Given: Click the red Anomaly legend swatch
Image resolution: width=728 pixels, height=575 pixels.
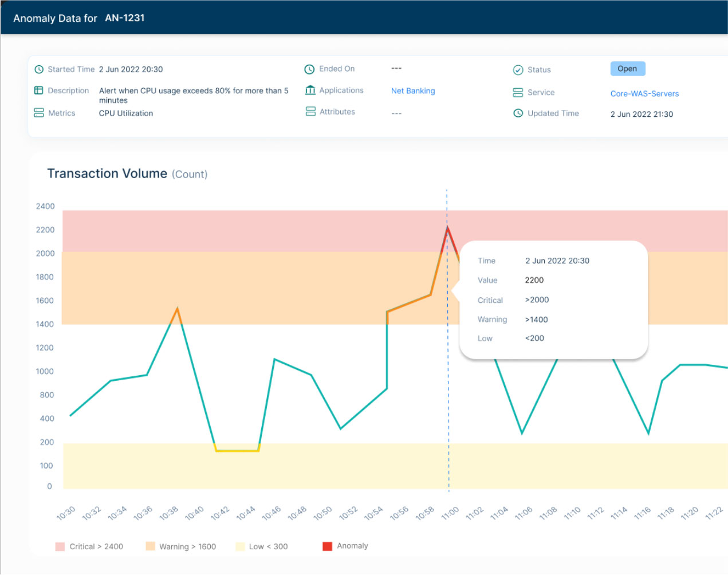Looking at the screenshot, I should coord(328,546).
